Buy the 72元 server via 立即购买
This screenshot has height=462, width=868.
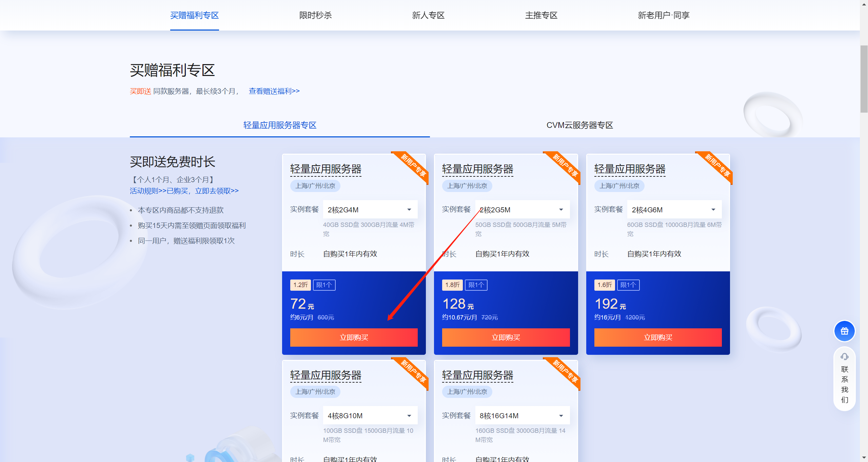tap(354, 337)
